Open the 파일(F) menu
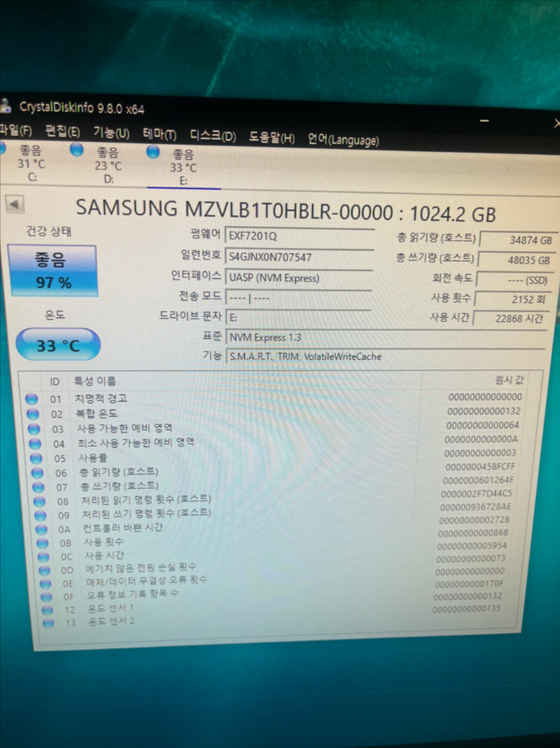 16,130
